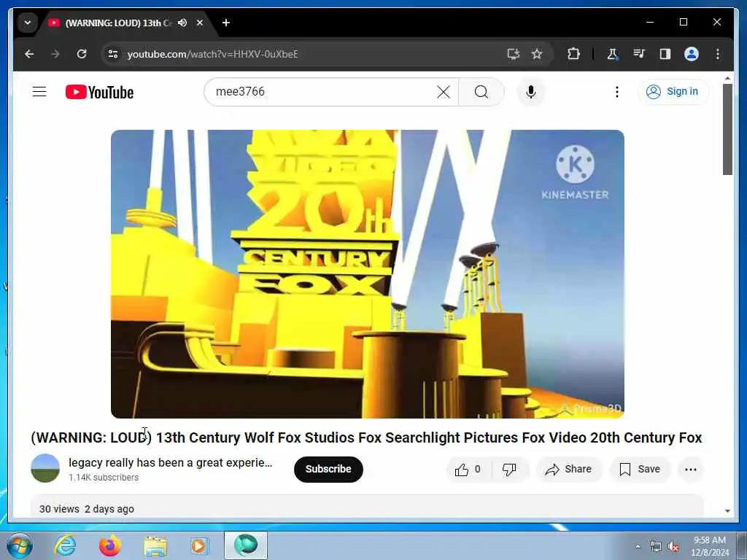
Task: Open YouTube settings three-dot menu
Action: click(x=617, y=92)
